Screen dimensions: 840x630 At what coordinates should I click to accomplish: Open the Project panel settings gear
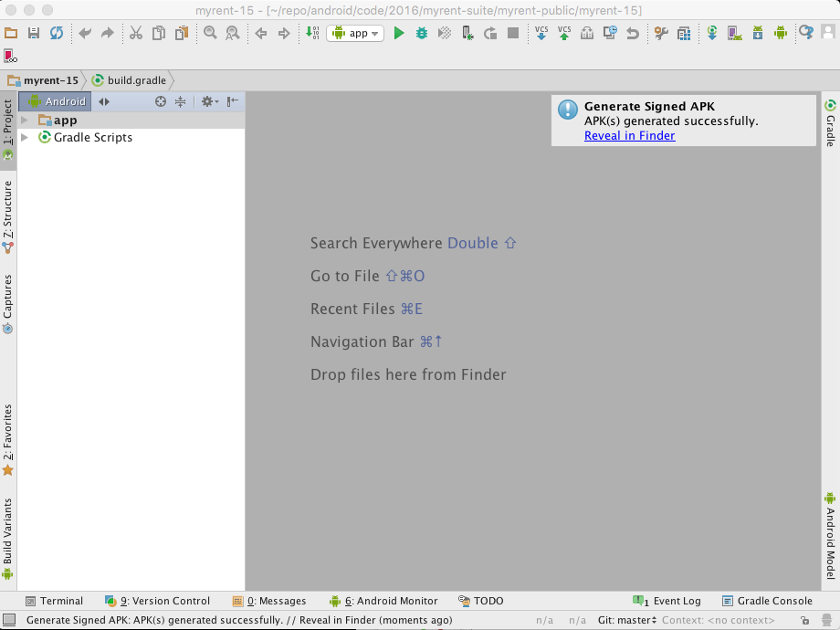tap(205, 101)
